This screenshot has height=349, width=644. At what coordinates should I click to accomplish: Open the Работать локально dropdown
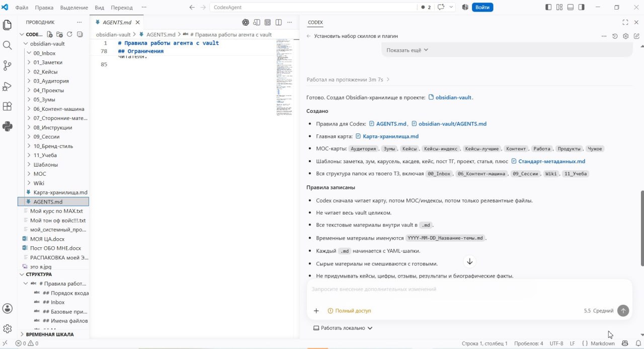coord(343,328)
